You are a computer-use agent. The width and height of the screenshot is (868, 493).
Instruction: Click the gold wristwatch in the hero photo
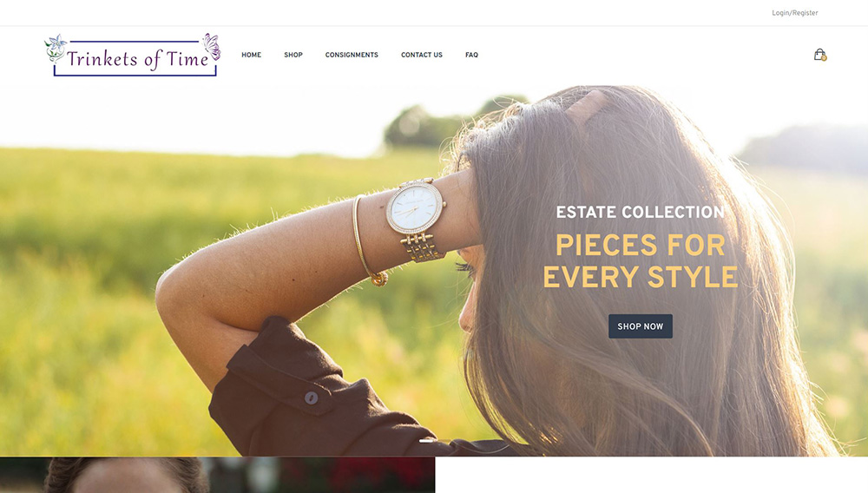[415, 208]
